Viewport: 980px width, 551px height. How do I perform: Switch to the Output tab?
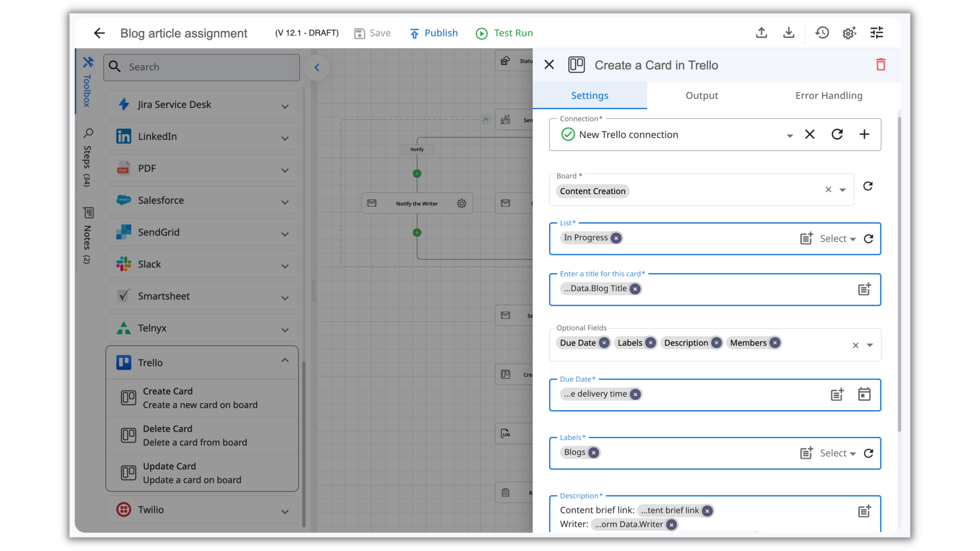(702, 96)
